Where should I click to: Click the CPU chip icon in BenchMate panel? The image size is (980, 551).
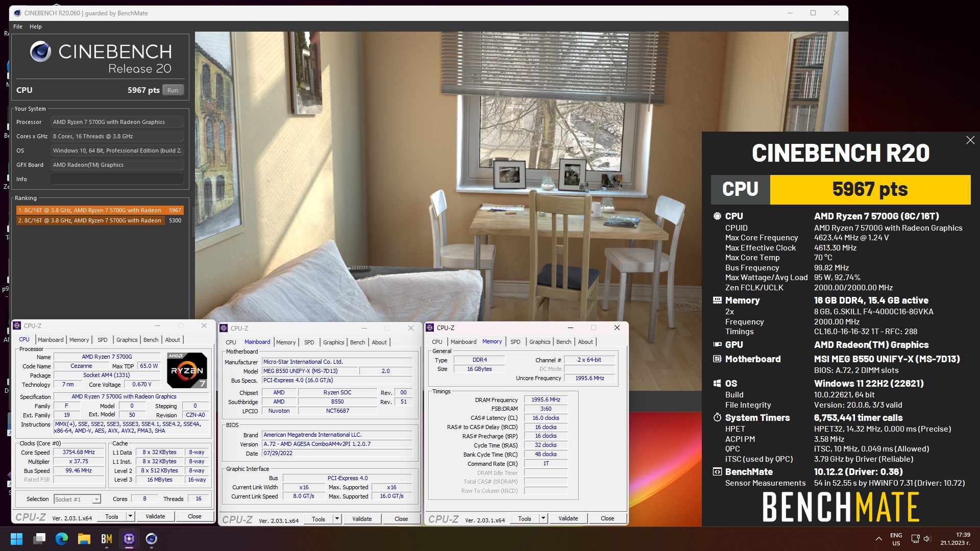(x=717, y=216)
